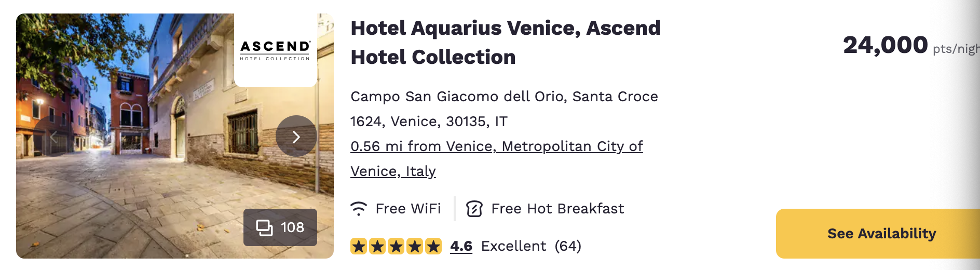
Task: Open the 108-photo gallery
Action: (280, 227)
